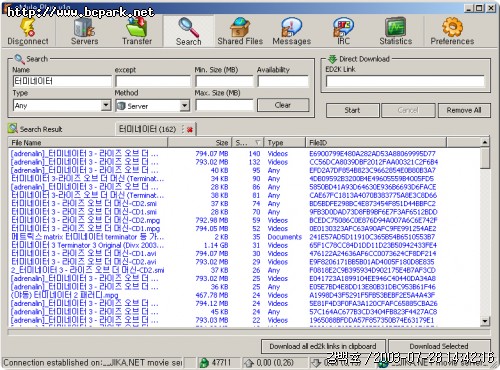Click the Clear button
This screenshot has height=370, width=500.
click(x=283, y=105)
